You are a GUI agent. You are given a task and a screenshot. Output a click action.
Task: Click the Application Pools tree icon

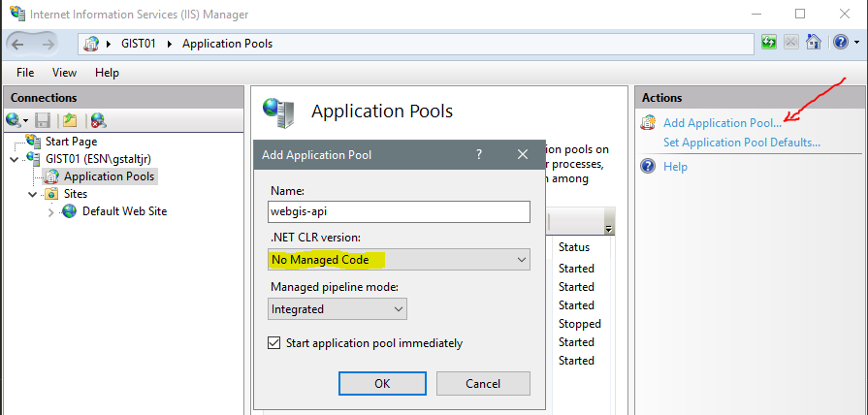coord(51,176)
